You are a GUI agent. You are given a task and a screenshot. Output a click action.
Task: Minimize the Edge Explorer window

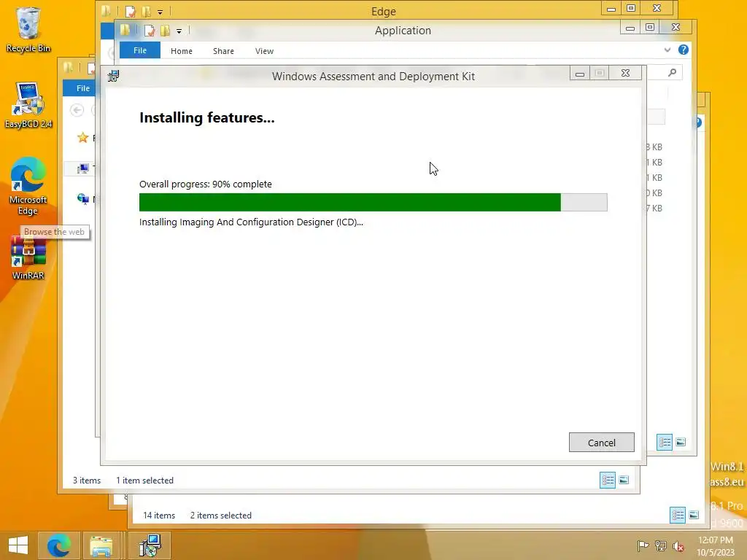coord(611,8)
